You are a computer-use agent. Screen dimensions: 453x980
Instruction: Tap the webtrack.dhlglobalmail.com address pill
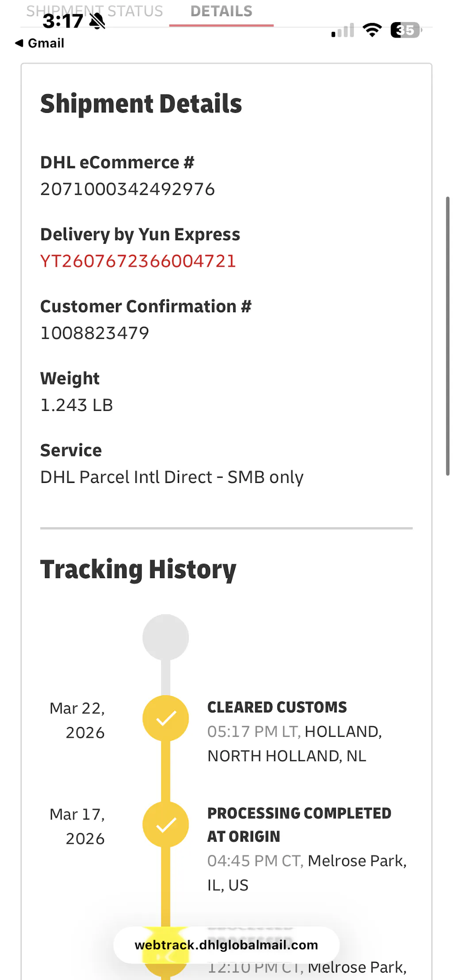(226, 945)
